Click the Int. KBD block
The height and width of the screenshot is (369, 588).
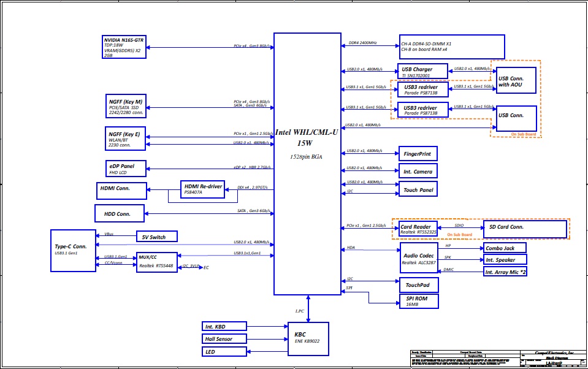tap(224, 326)
